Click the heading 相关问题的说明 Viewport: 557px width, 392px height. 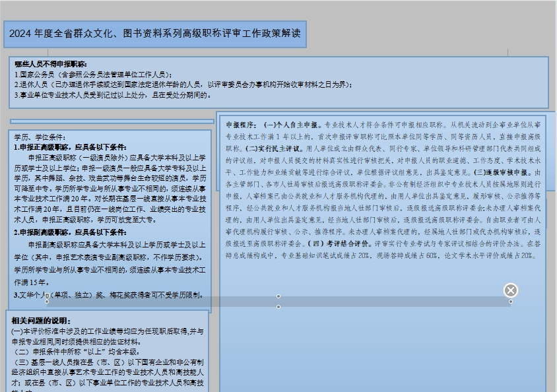pos(41,321)
